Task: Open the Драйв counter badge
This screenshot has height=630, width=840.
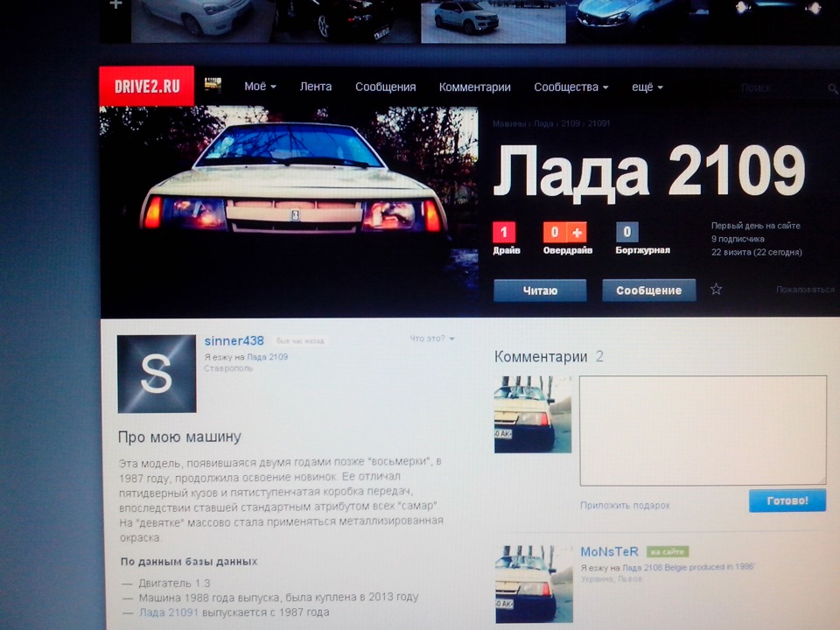Action: 504,233
